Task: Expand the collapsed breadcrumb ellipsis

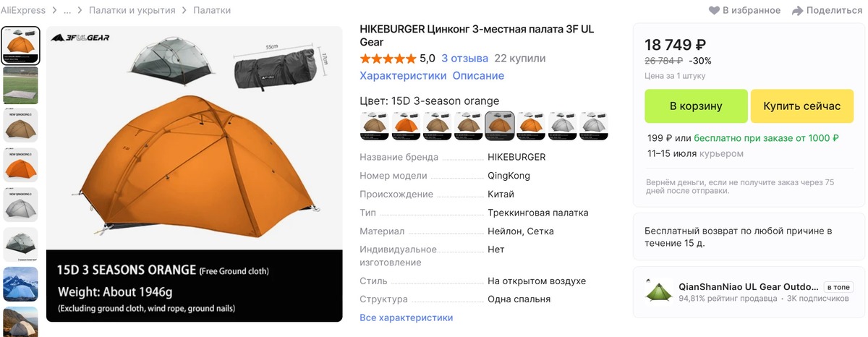Action: click(x=67, y=10)
